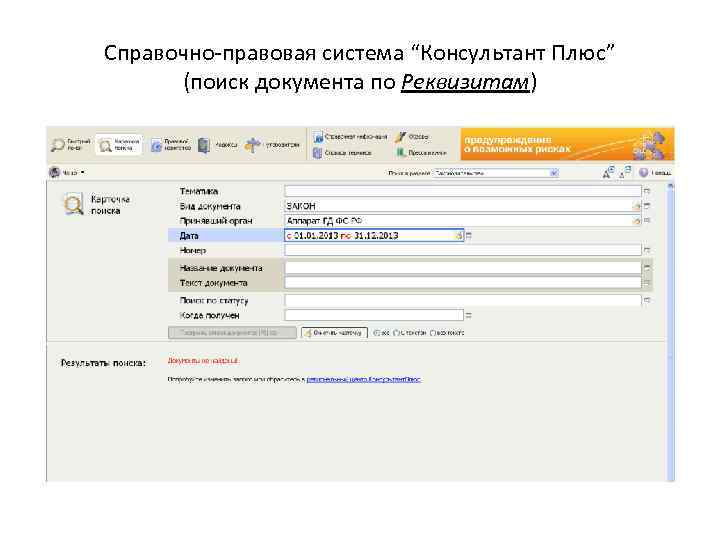Click the highlighted Дата row label

click(189, 236)
